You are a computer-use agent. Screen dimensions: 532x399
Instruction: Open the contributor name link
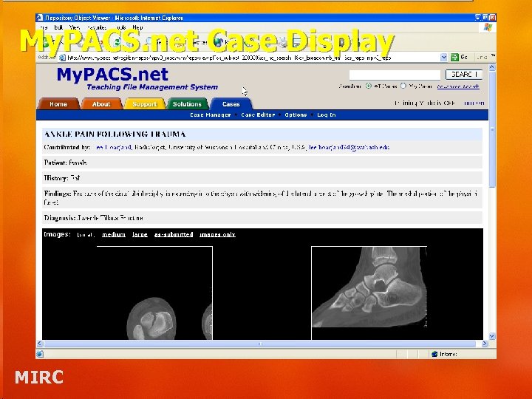[113, 147]
